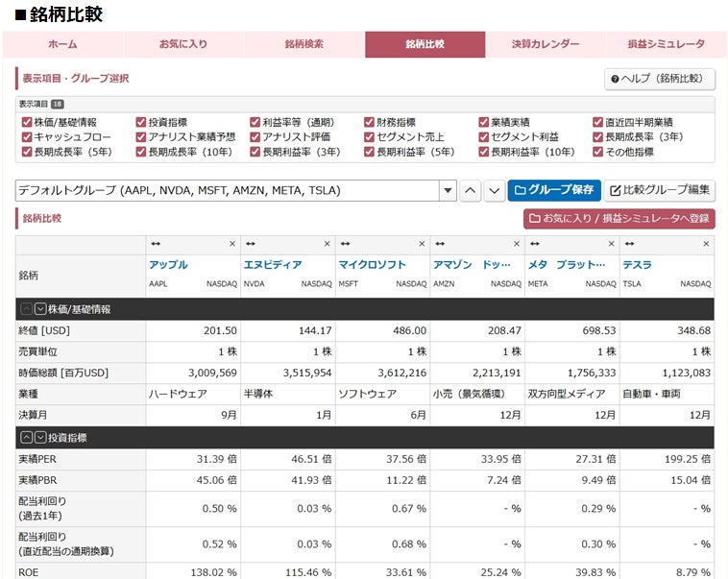Move to previous group with up chevron button

click(x=471, y=190)
